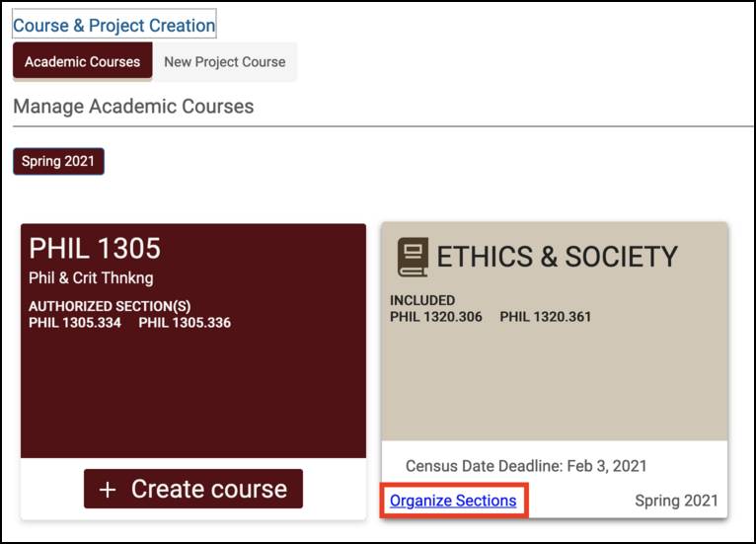Screen dimensions: 756x544
Task: Click the Census Date Deadline text
Action: point(526,466)
